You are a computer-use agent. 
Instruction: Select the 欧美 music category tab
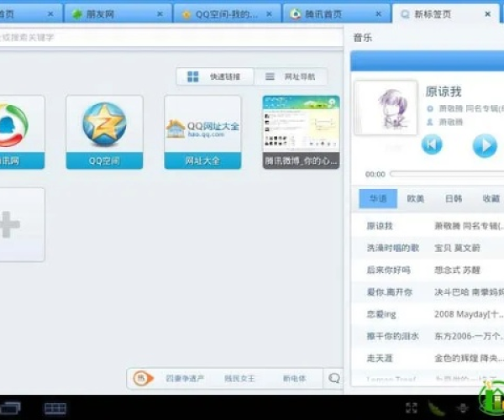416,199
